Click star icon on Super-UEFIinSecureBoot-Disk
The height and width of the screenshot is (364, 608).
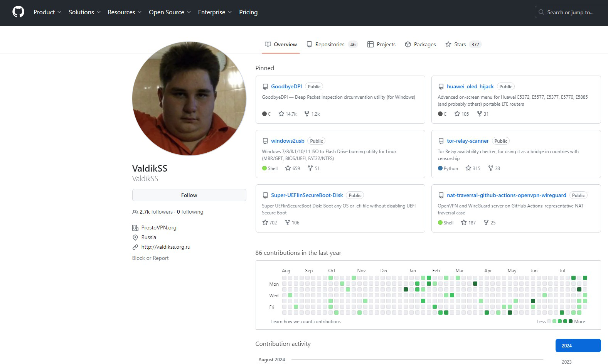[265, 222]
